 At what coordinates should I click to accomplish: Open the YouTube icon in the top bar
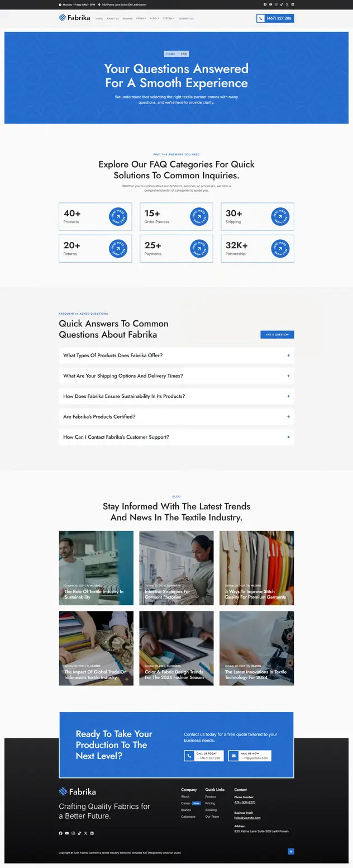(270, 4)
